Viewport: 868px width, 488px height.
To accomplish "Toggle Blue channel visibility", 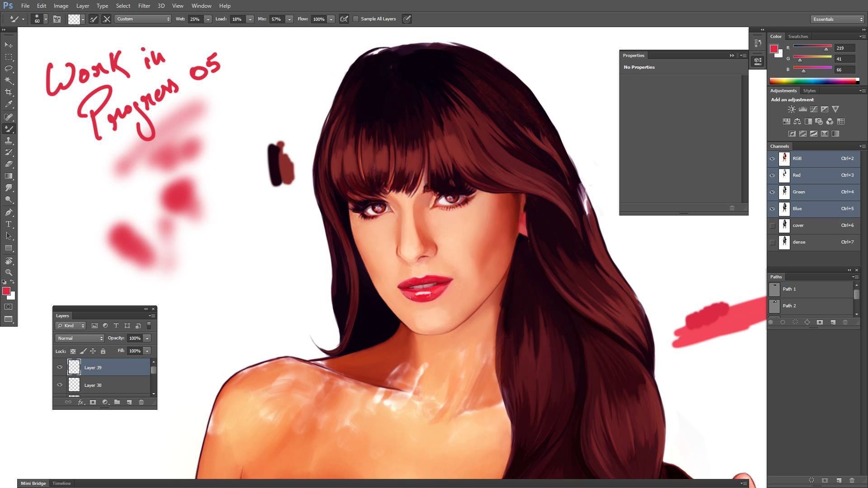I will (772, 209).
